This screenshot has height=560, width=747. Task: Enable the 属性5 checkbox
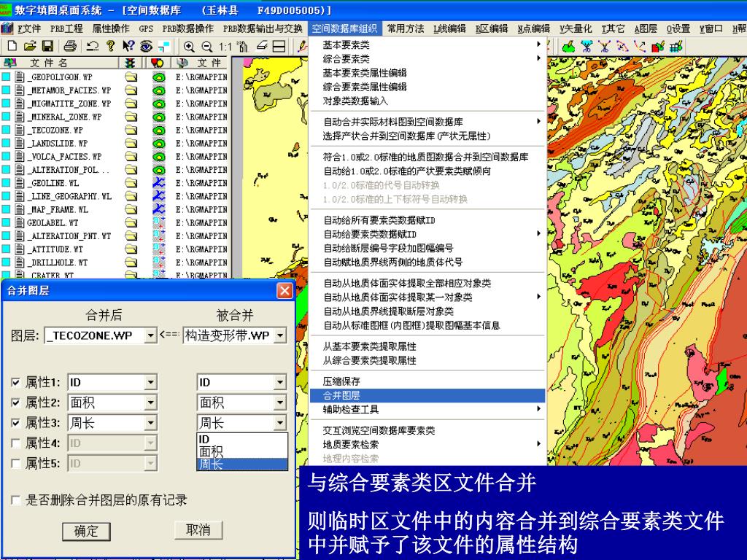(16, 463)
